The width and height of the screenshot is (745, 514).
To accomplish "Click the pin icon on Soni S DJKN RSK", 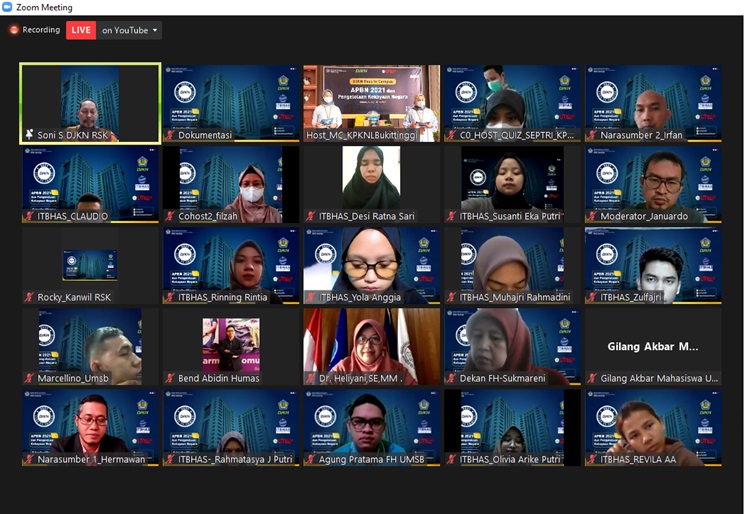I will [29, 134].
